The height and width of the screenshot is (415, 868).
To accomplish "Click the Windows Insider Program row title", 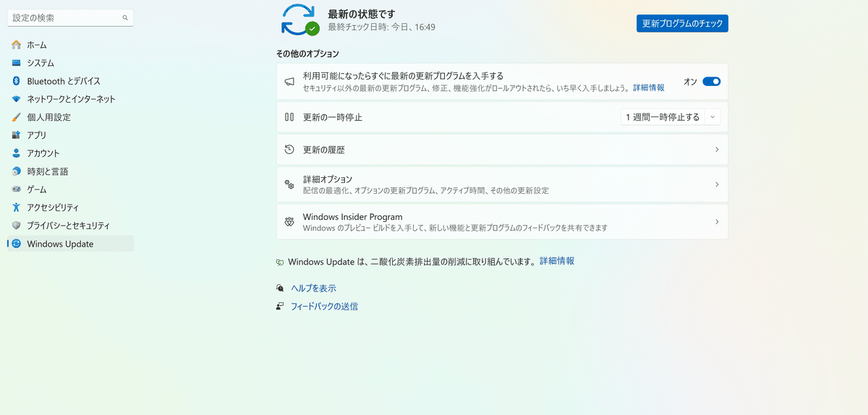I will (x=352, y=217).
